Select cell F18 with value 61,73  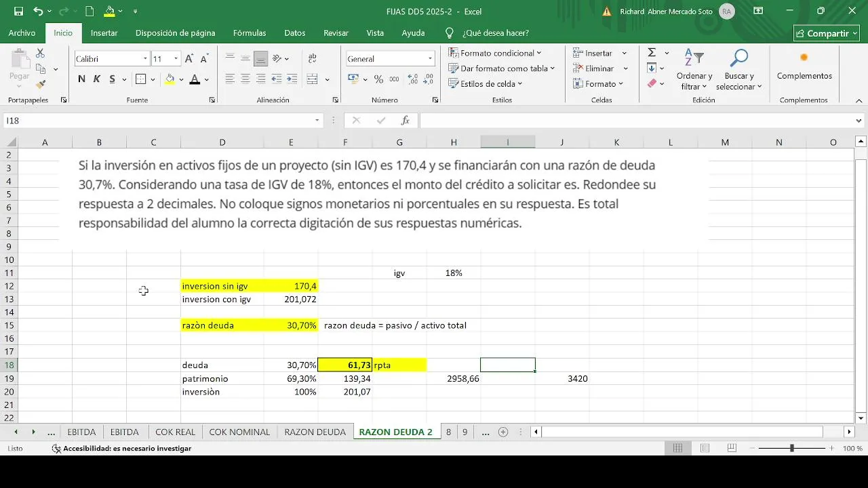345,365
